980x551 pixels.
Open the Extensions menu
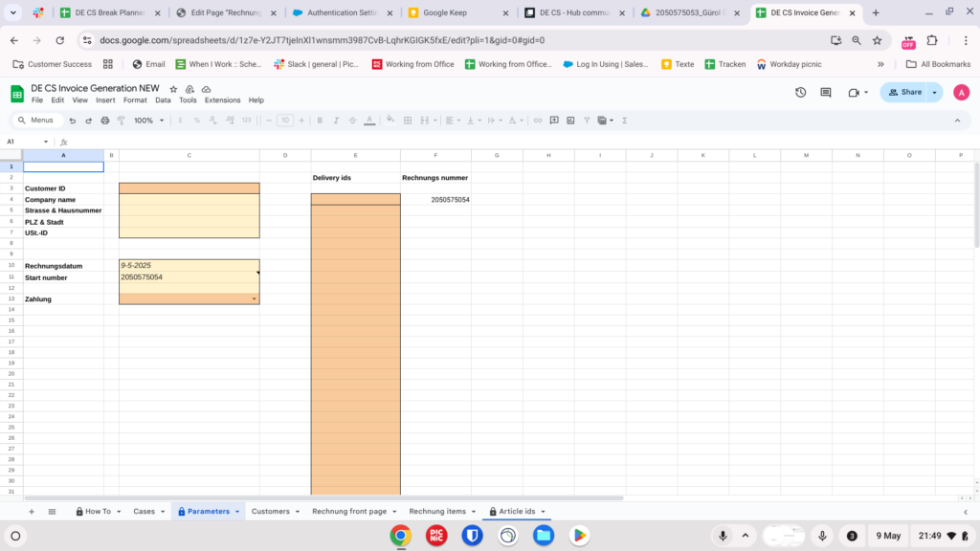pyautogui.click(x=222, y=100)
